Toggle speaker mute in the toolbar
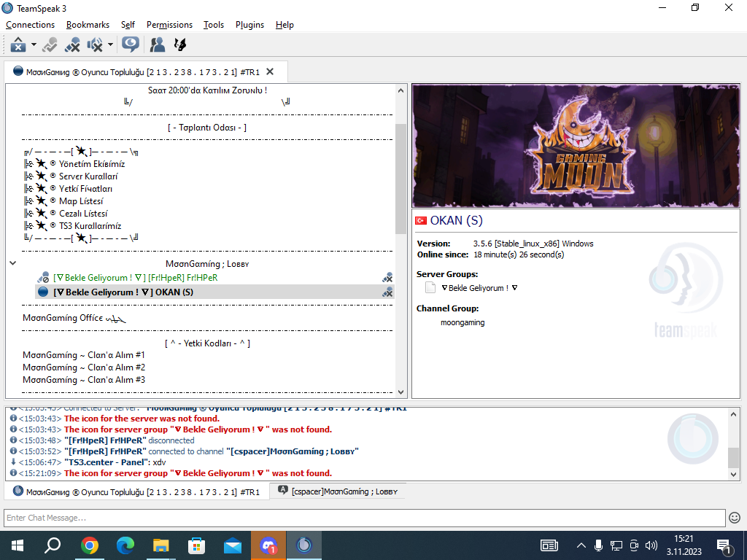This screenshot has width=747, height=560. [x=94, y=44]
